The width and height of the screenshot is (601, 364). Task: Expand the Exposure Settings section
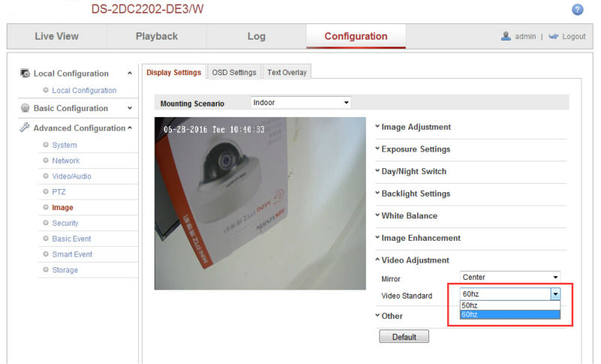pyautogui.click(x=415, y=149)
